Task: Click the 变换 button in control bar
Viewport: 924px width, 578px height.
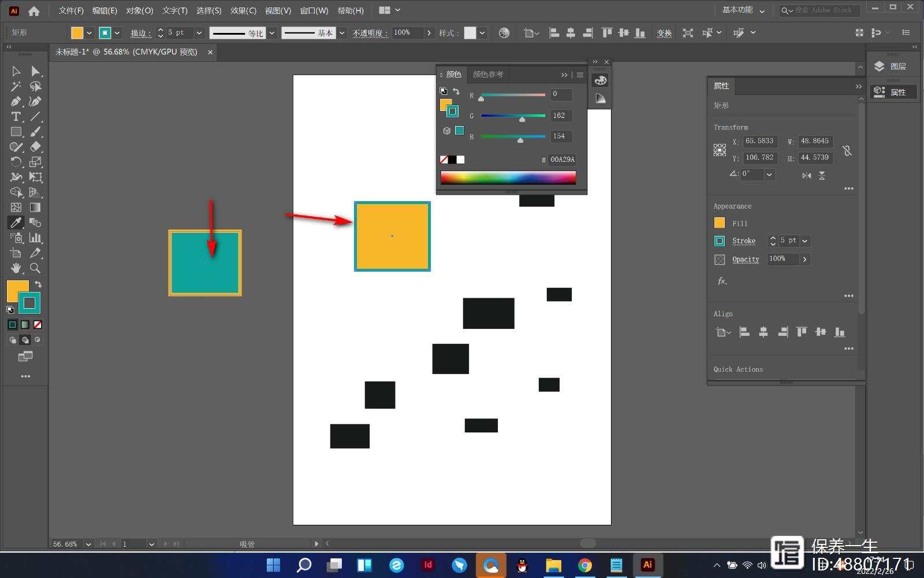Action: click(x=664, y=33)
